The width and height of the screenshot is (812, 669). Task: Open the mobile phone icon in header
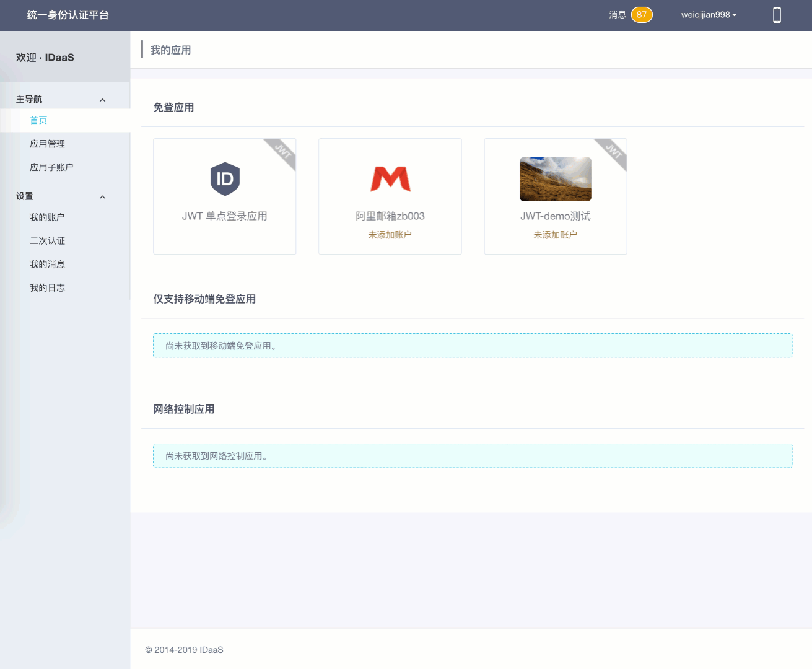click(x=777, y=15)
